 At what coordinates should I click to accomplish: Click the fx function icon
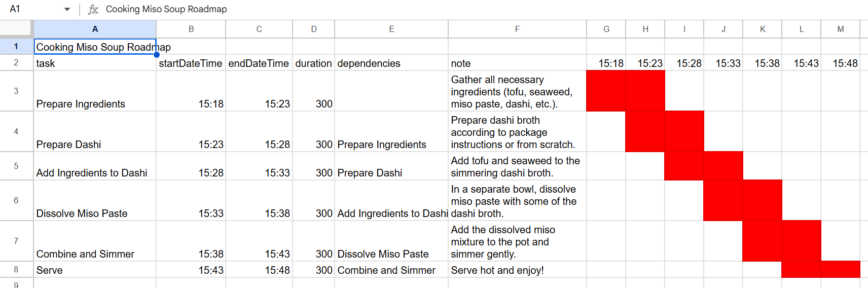pos(93,9)
